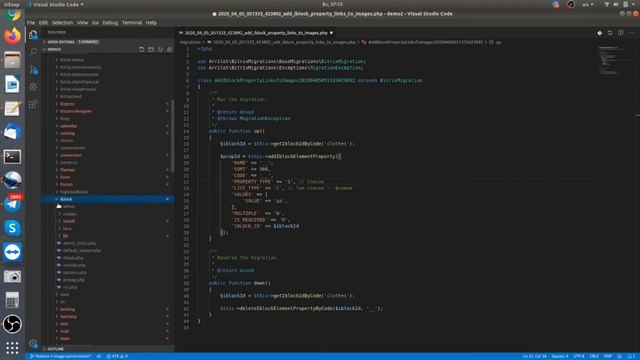Open editor more actions ellipsis
This screenshot has width=640, height=360.
pyautogui.click(x=631, y=33)
